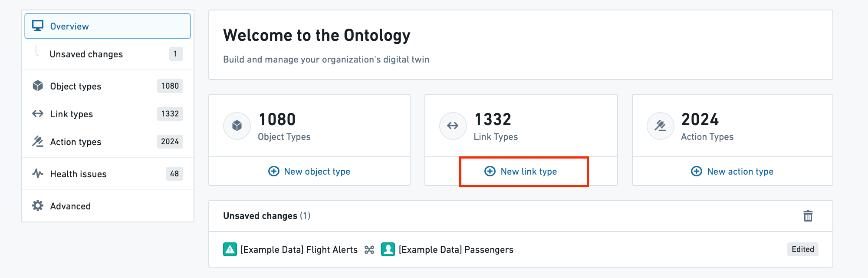
Task: Click the link connector icon between object types
Action: [369, 250]
